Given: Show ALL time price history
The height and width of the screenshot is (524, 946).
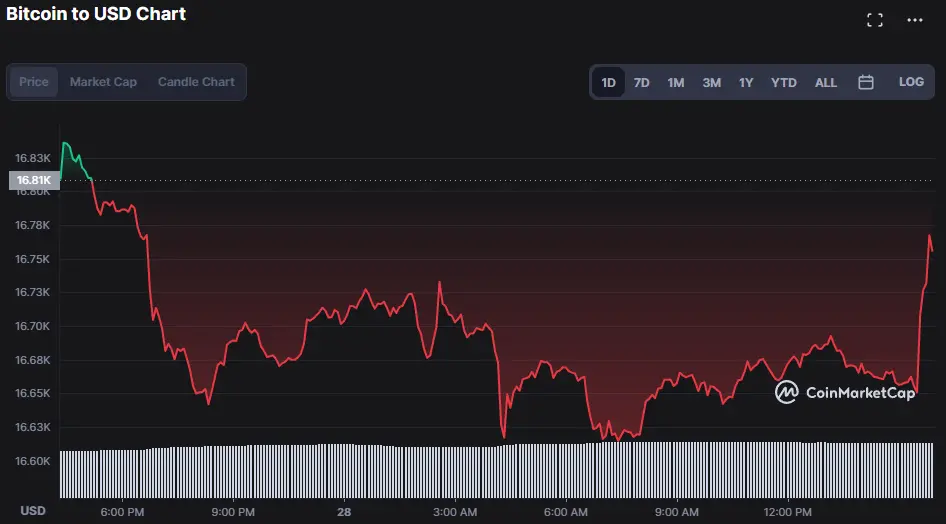Looking at the screenshot, I should pos(826,82).
